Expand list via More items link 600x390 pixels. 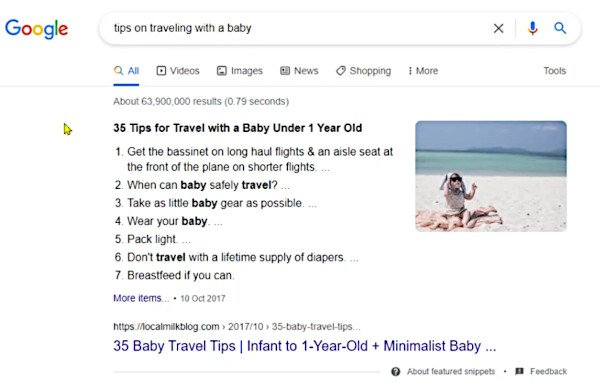[x=140, y=298]
